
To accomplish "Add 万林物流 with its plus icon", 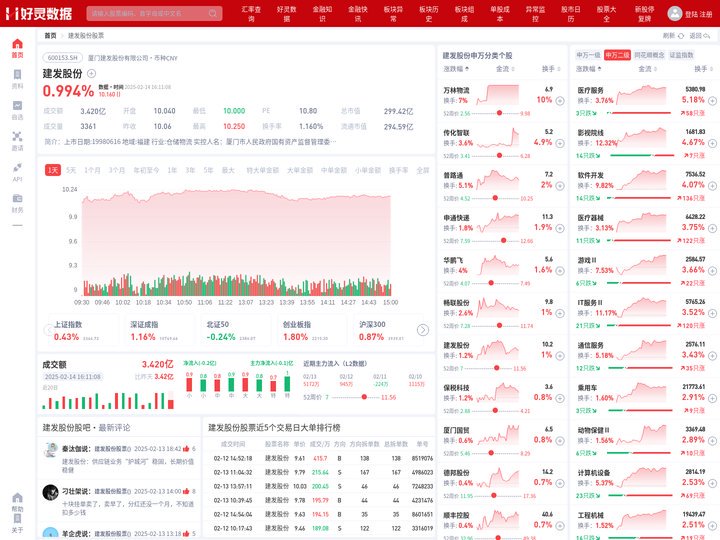I will 560,101.
